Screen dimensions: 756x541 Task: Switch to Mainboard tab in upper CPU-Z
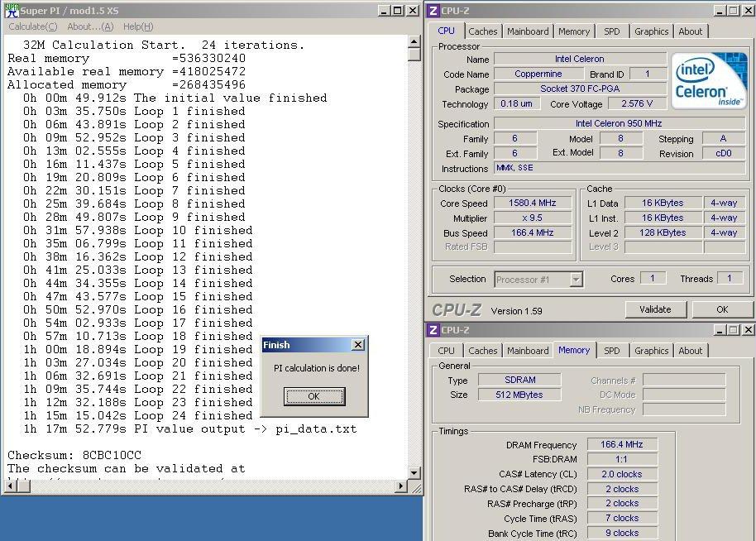(528, 31)
